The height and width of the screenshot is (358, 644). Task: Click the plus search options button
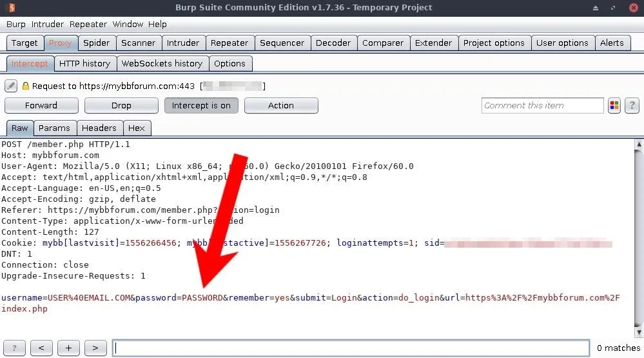point(68,348)
